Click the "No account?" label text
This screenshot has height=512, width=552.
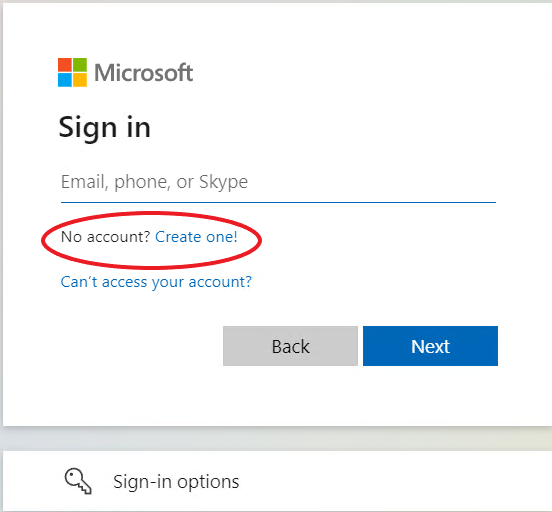(x=106, y=237)
